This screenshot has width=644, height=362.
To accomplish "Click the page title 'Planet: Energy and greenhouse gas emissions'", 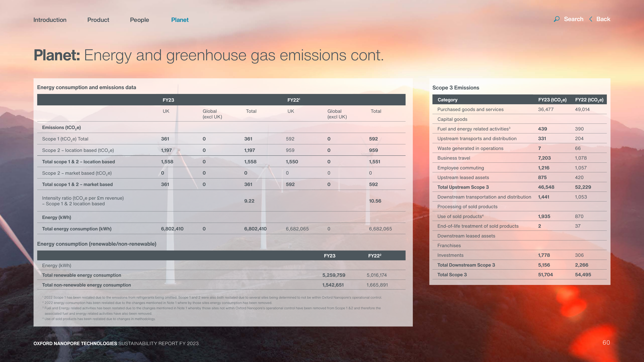I will 208,55.
